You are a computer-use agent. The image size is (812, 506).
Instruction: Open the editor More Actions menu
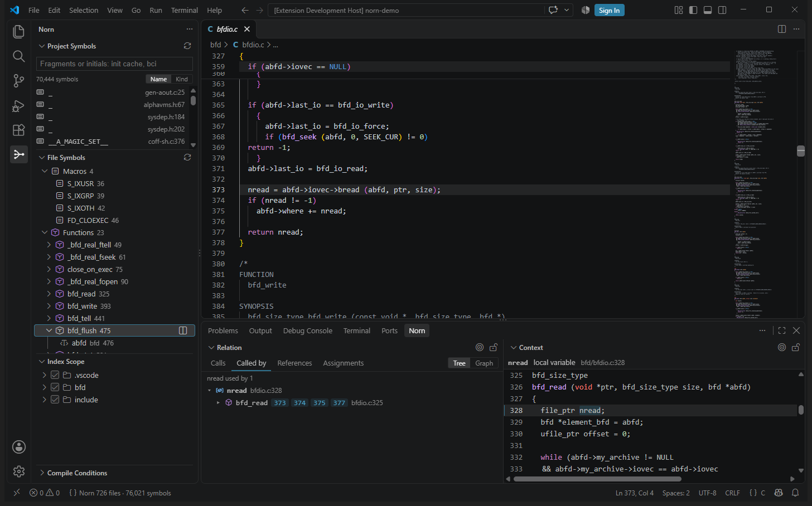(x=796, y=29)
